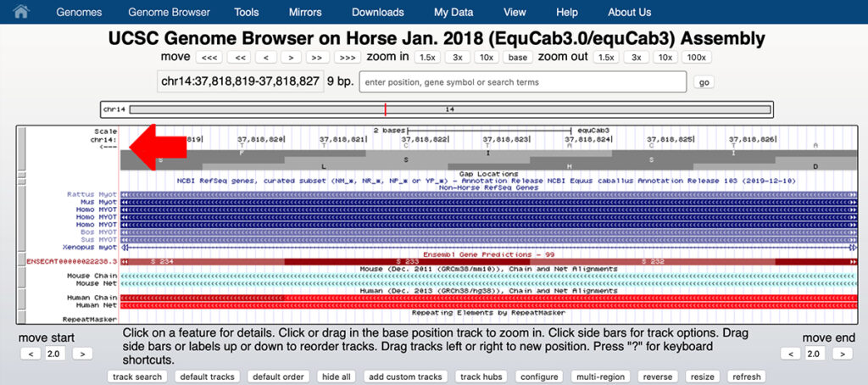Click the reverse button
The height and width of the screenshot is (385, 868).
click(658, 377)
